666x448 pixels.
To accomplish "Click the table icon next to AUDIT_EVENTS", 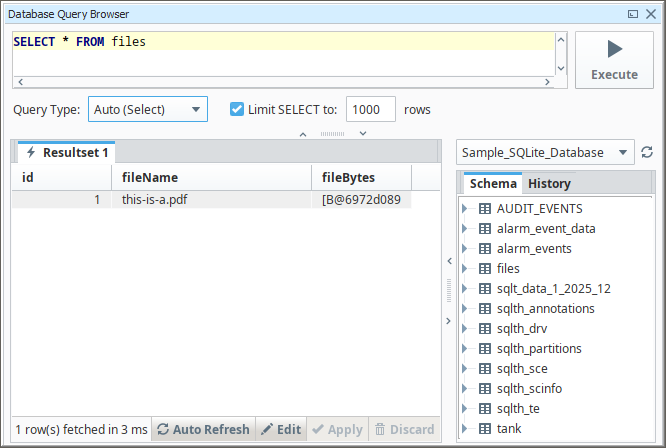I will point(485,209).
